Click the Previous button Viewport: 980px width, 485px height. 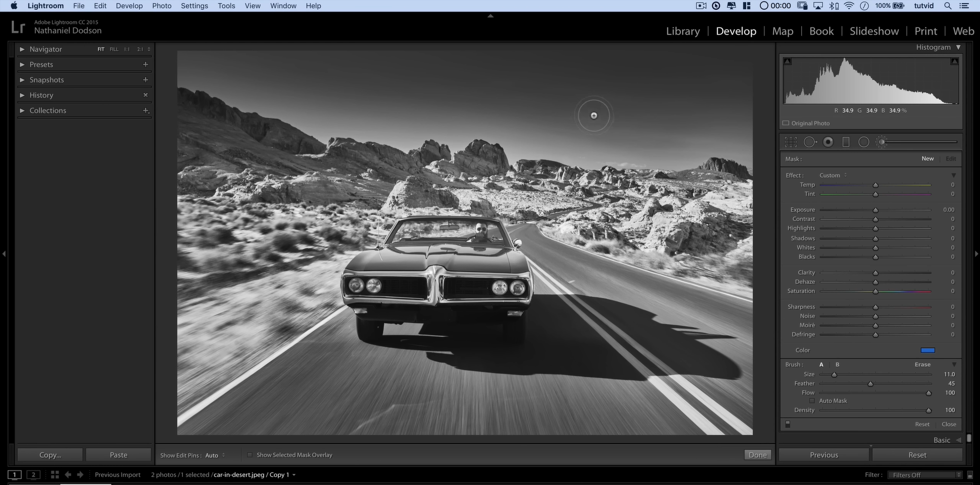click(x=824, y=454)
